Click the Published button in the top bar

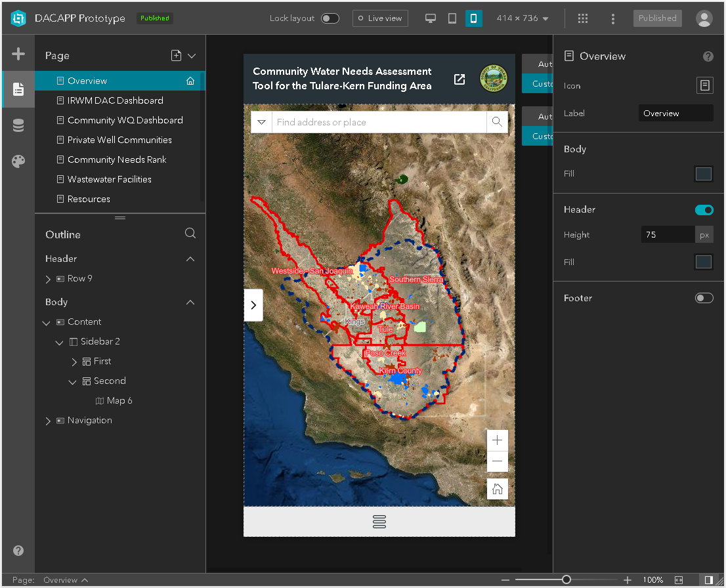(x=658, y=18)
